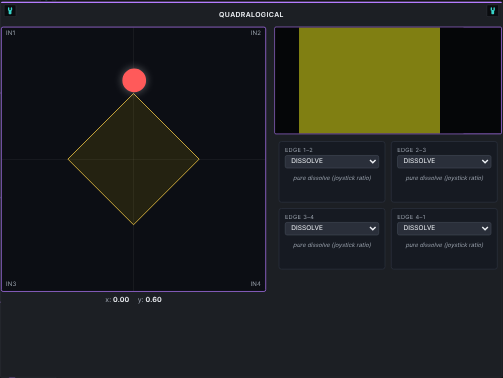Click pure dissolve description under EDGE 1-2

332,178
